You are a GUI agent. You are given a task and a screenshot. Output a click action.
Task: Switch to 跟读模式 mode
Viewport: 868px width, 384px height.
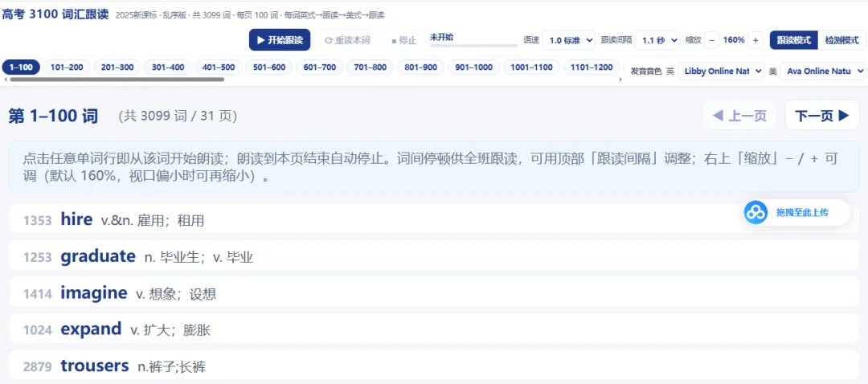(794, 40)
